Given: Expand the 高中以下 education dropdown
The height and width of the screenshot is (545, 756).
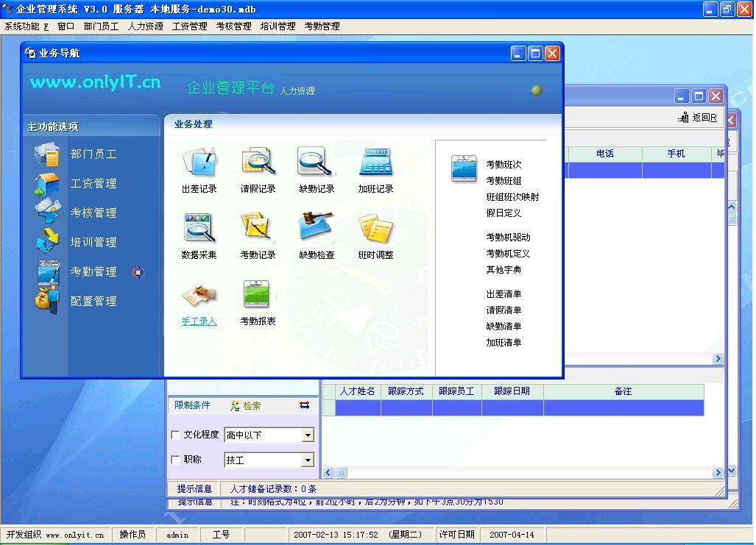Looking at the screenshot, I should coord(308,435).
